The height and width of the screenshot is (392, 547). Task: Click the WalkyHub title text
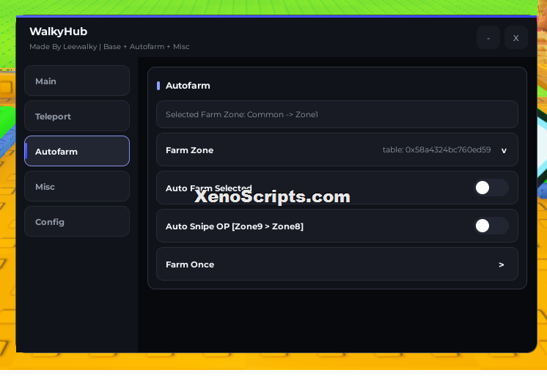[58, 32]
